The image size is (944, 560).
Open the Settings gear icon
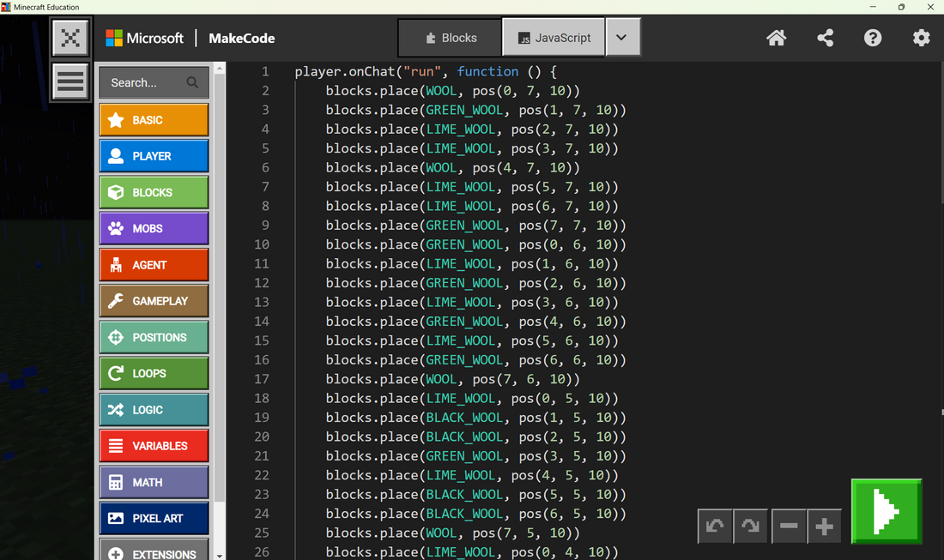[921, 38]
